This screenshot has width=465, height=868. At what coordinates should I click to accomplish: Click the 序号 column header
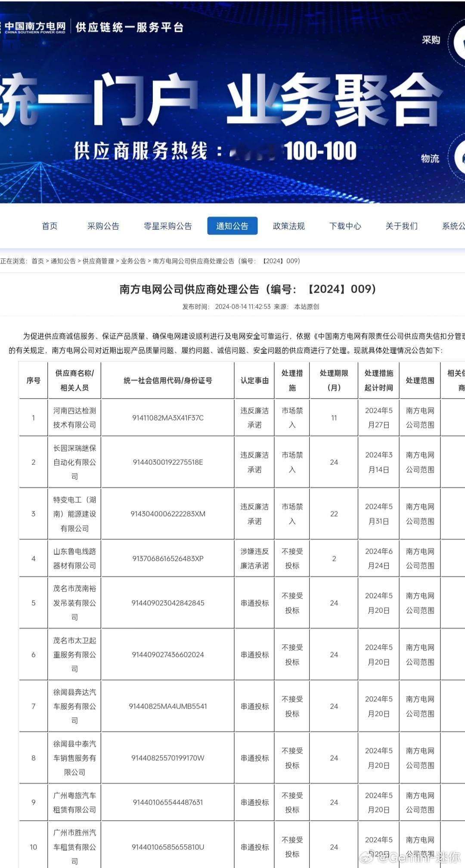(x=34, y=380)
